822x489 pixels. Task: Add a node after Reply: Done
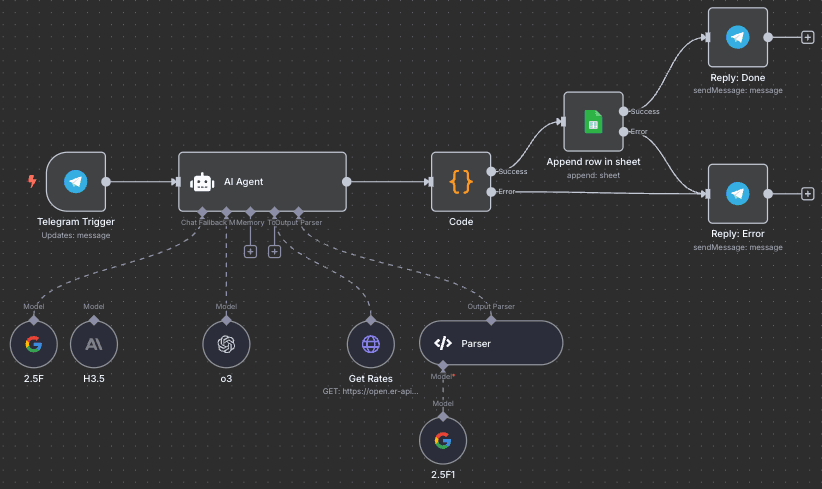click(807, 37)
